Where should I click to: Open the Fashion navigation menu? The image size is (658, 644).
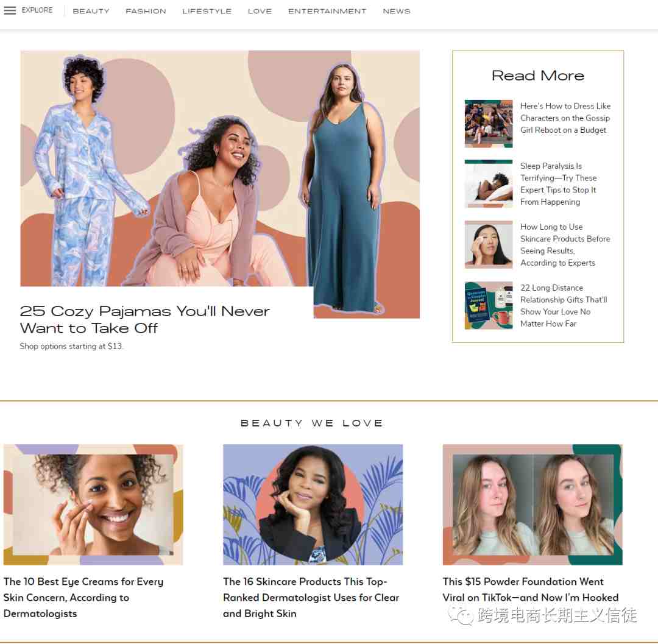146,12
